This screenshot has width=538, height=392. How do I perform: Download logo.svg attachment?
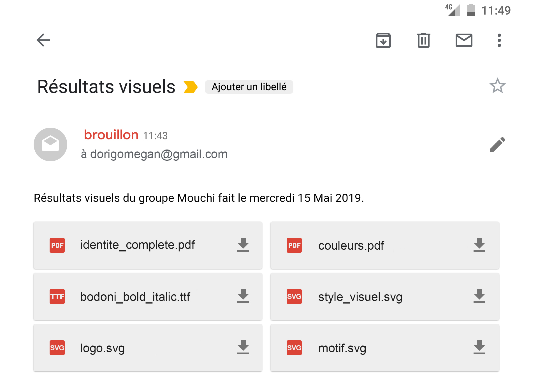tap(243, 347)
